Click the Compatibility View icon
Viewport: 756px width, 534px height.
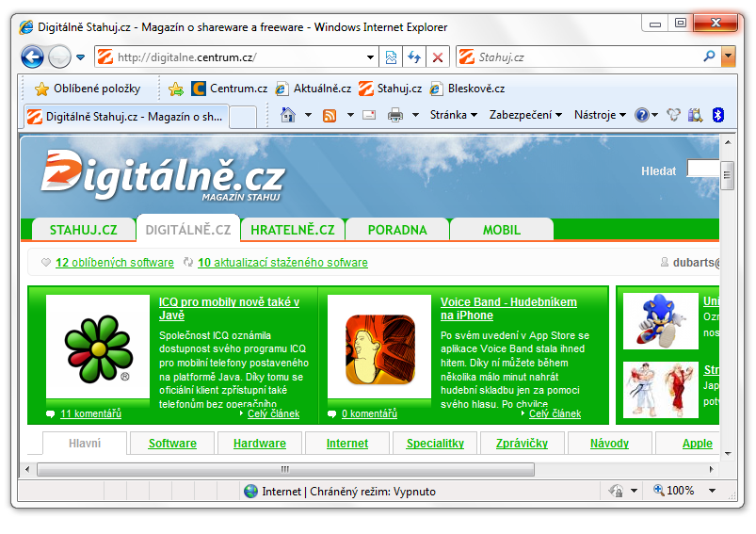coord(391,57)
